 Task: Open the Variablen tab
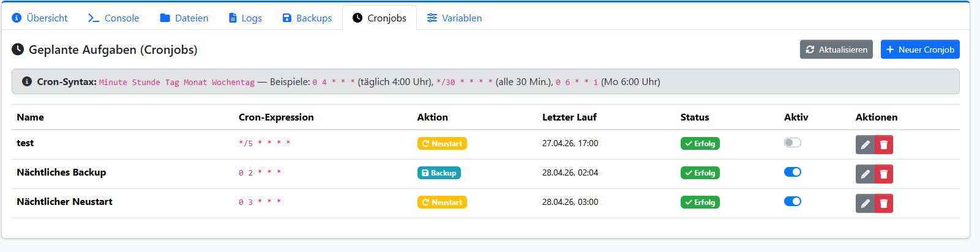(x=454, y=18)
